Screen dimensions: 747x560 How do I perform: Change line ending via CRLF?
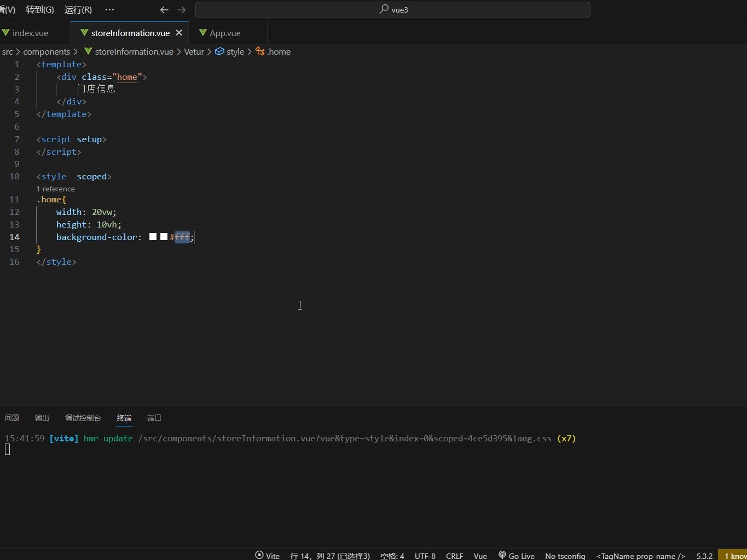coord(455,556)
